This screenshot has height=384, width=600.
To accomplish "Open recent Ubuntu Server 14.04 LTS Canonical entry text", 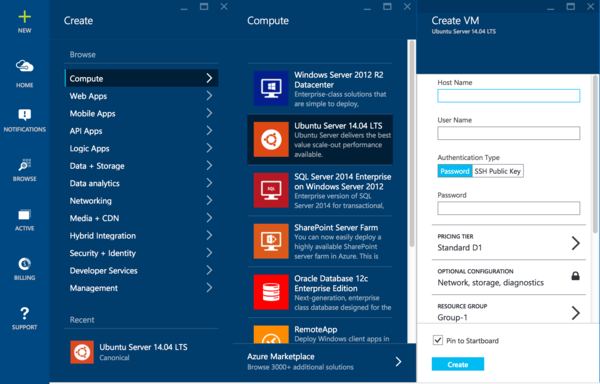I will (143, 352).
